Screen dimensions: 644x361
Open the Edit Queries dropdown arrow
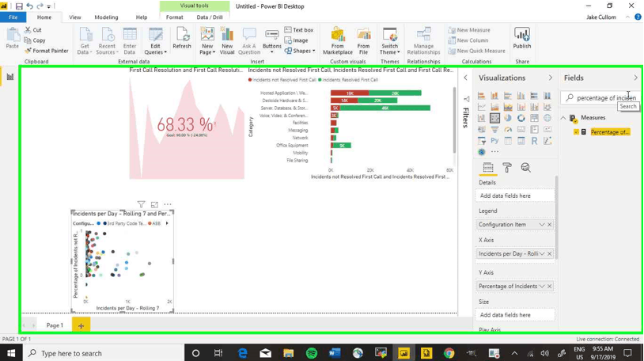(x=165, y=52)
